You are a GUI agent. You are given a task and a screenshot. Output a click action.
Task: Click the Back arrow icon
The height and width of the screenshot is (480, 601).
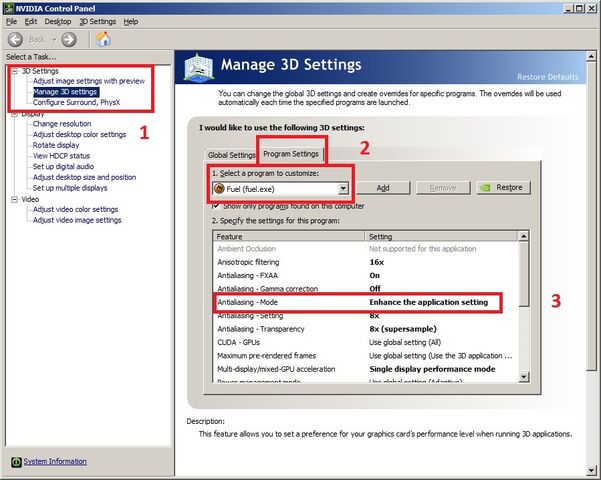click(15, 39)
